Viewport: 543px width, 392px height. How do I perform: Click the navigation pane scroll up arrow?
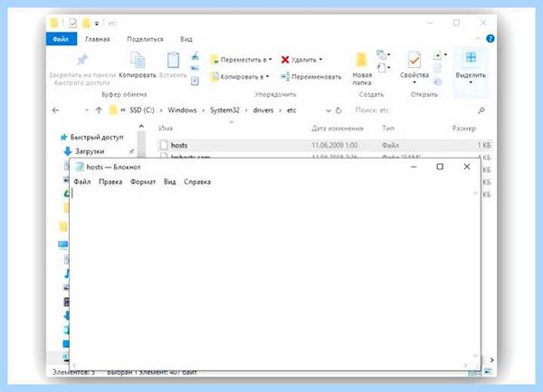141,127
